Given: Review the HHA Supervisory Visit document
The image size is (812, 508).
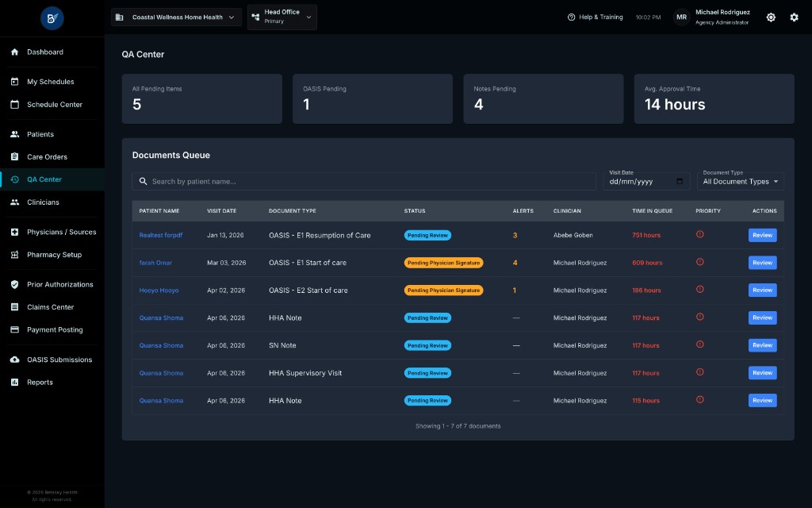Looking at the screenshot, I should [x=762, y=373].
